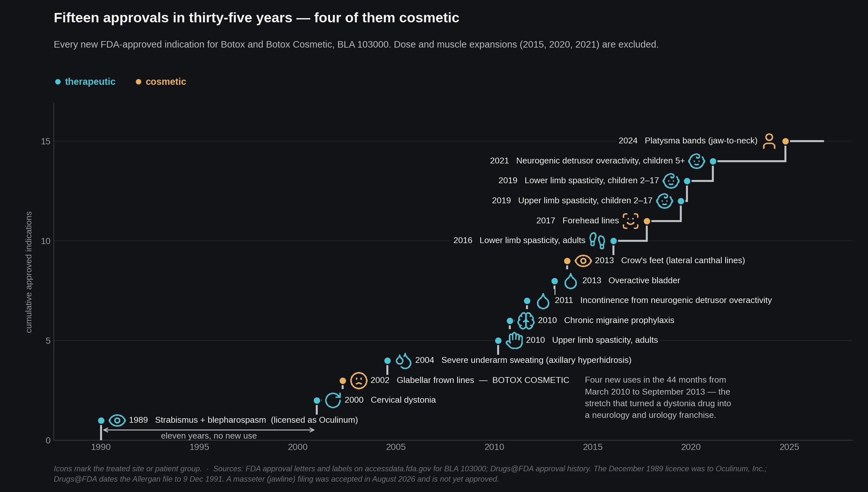The height and width of the screenshot is (492, 868).
Task: Click the droplet icon beside Overactive bladder
Action: [571, 281]
